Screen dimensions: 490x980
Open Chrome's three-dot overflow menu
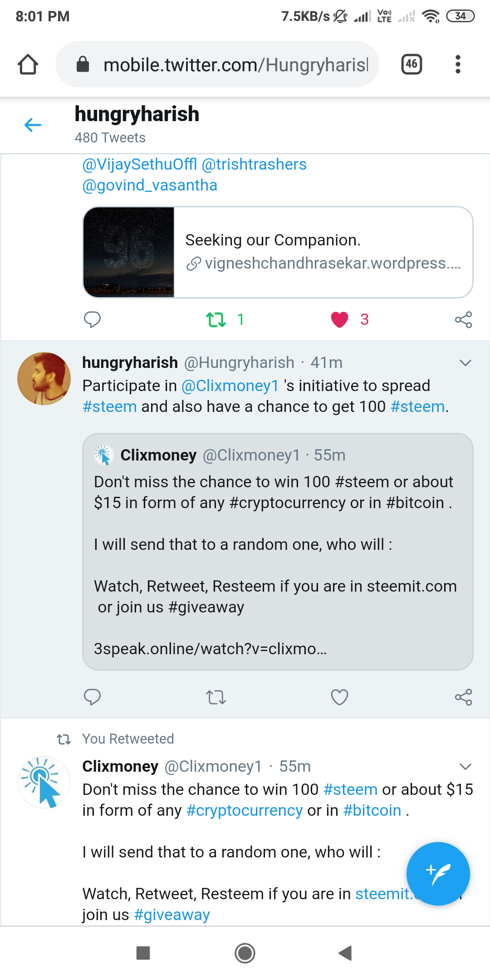pyautogui.click(x=458, y=64)
